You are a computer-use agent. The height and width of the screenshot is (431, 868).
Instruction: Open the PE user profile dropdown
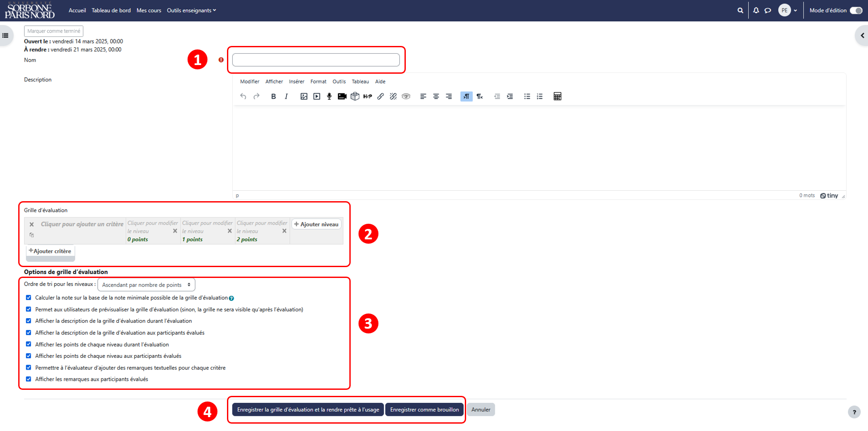(788, 10)
